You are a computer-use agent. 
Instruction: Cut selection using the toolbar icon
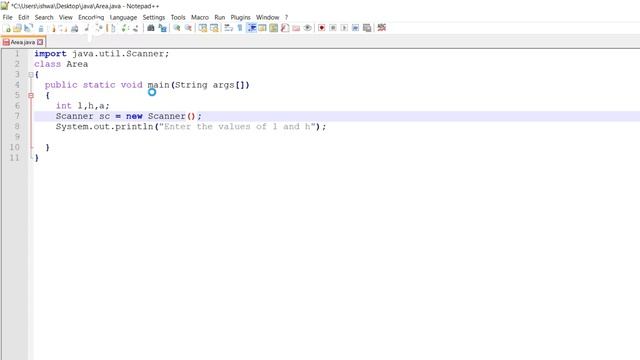coord(87,28)
